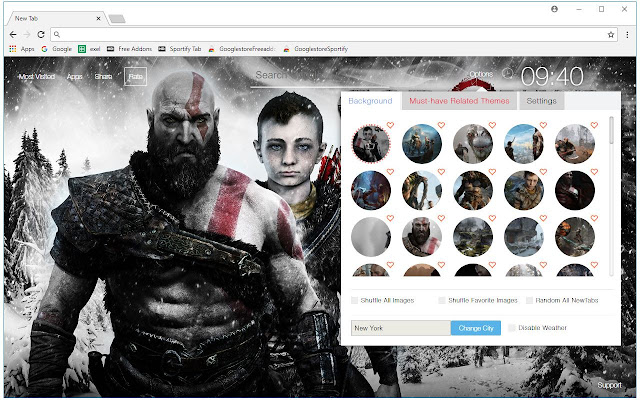Image resolution: width=640 pixels, height=400 pixels.
Task: Enable Shuffle All Images checkbox
Action: (x=354, y=300)
